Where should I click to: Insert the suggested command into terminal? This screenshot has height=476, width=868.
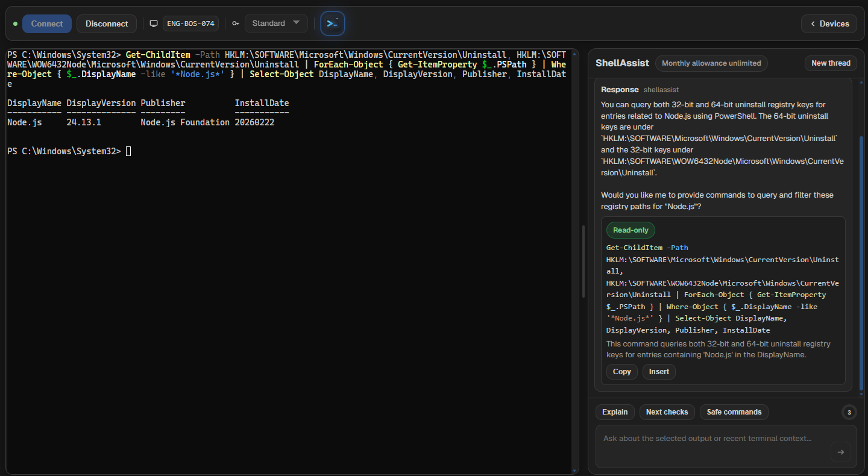(x=659, y=372)
